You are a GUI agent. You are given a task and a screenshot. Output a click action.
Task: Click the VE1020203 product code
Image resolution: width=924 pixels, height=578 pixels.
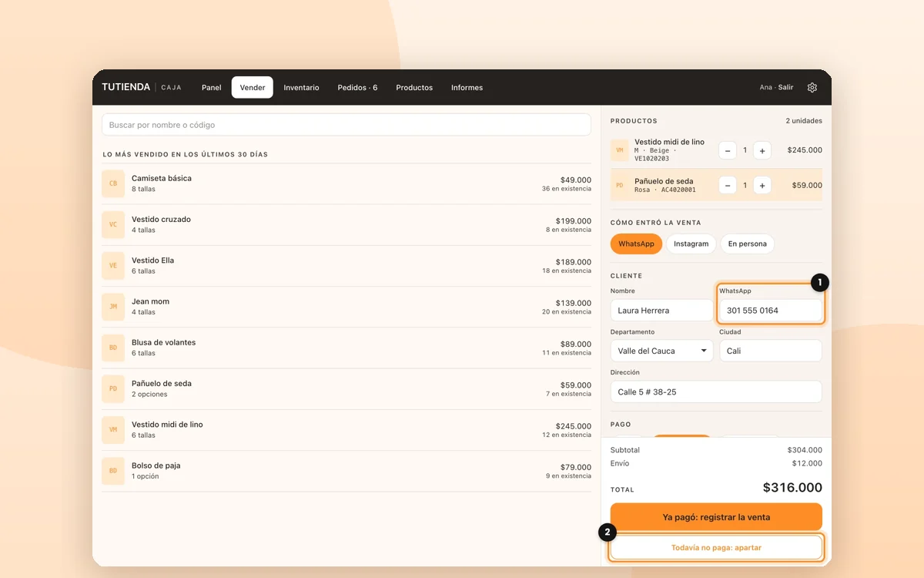pos(651,159)
